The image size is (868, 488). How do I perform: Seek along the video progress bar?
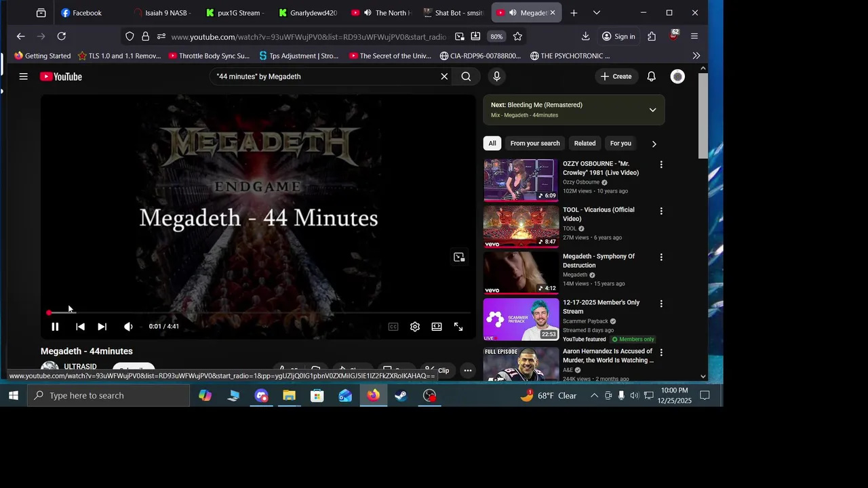point(259,312)
